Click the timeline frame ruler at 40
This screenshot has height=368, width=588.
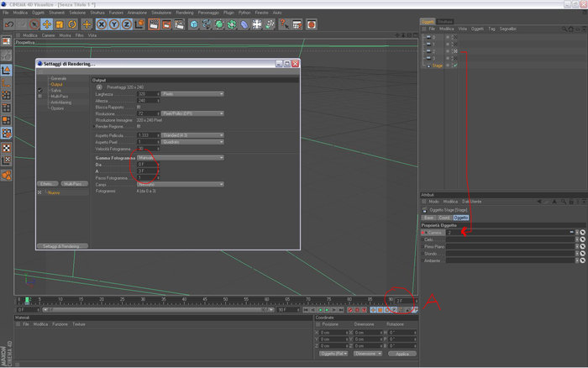184,301
